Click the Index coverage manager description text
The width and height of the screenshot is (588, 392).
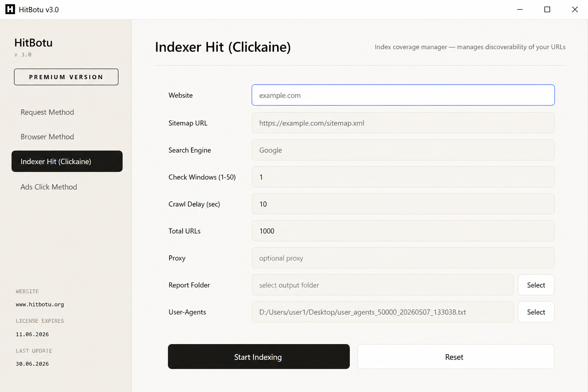click(x=470, y=47)
